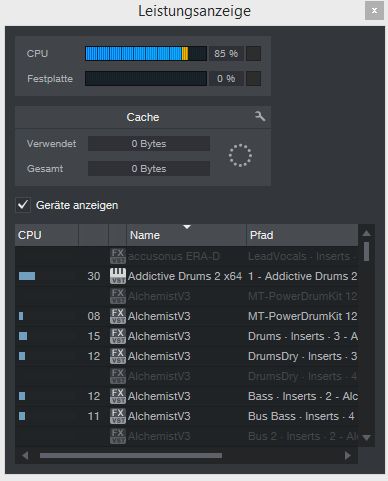Sort devices by the CPU column header
This screenshot has width=388, height=481.
[47, 235]
